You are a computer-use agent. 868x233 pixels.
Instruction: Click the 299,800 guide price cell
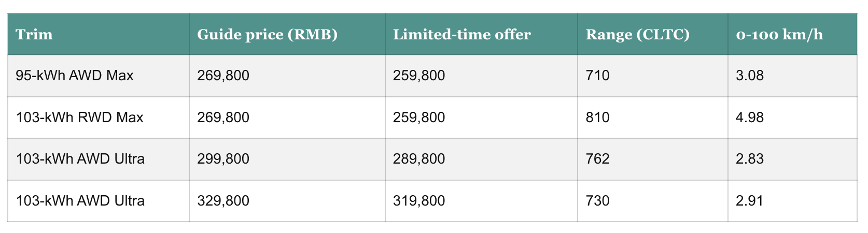[223, 158]
